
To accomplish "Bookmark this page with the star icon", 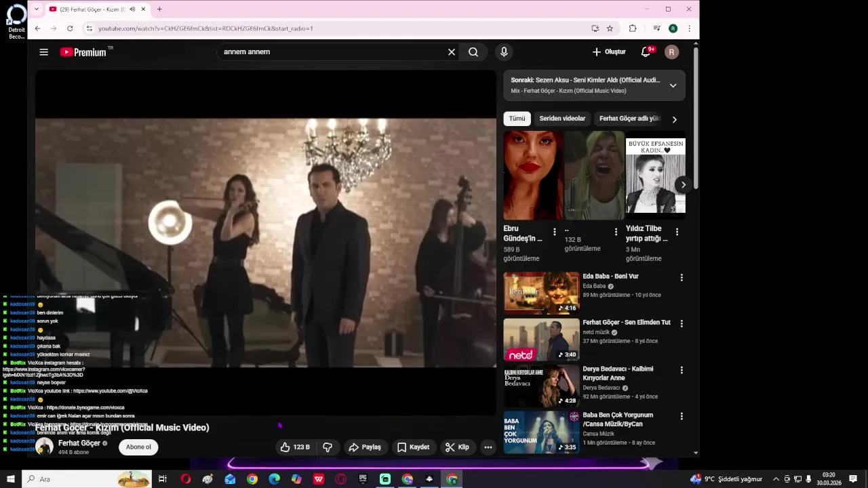I will point(610,28).
